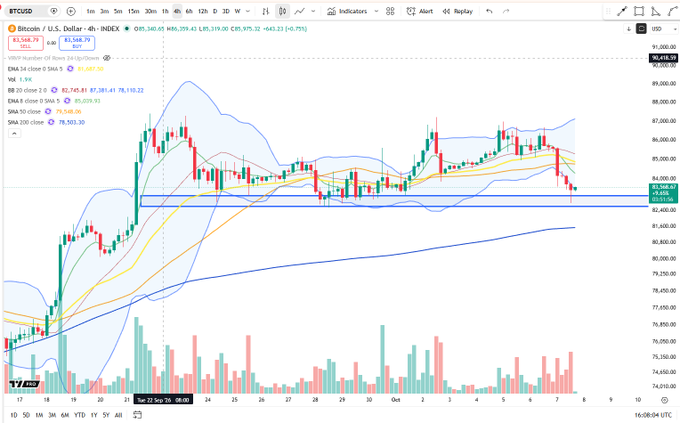Click the EMA 34 indicator source icon

click(70, 69)
